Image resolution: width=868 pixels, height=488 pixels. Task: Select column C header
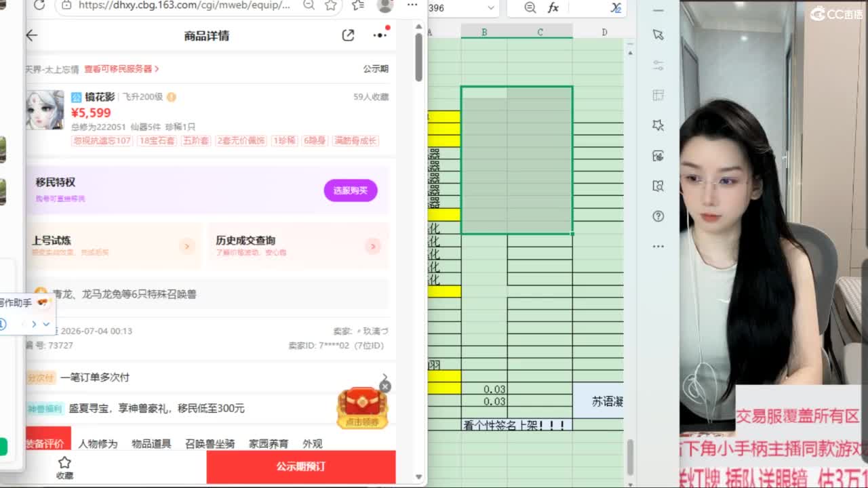coord(540,32)
